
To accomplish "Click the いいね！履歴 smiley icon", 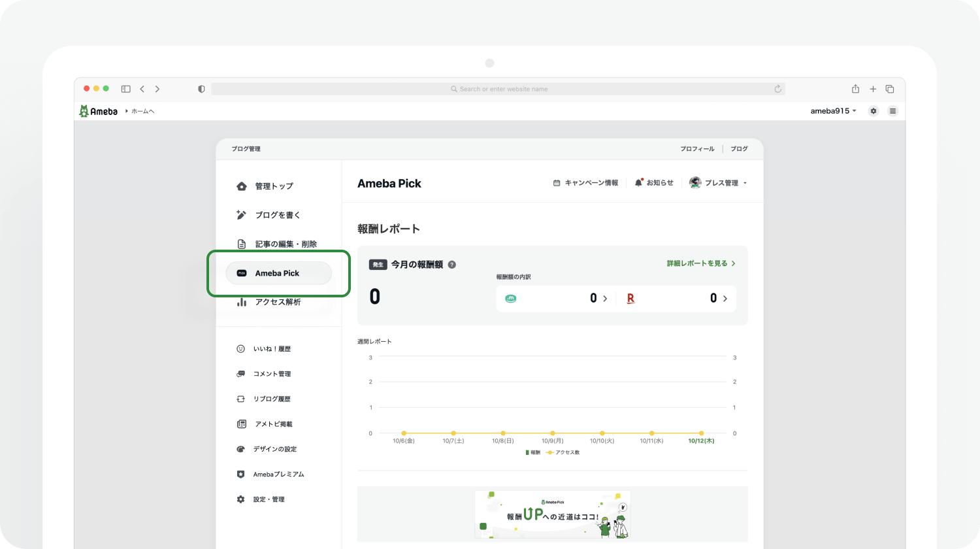I will (240, 349).
